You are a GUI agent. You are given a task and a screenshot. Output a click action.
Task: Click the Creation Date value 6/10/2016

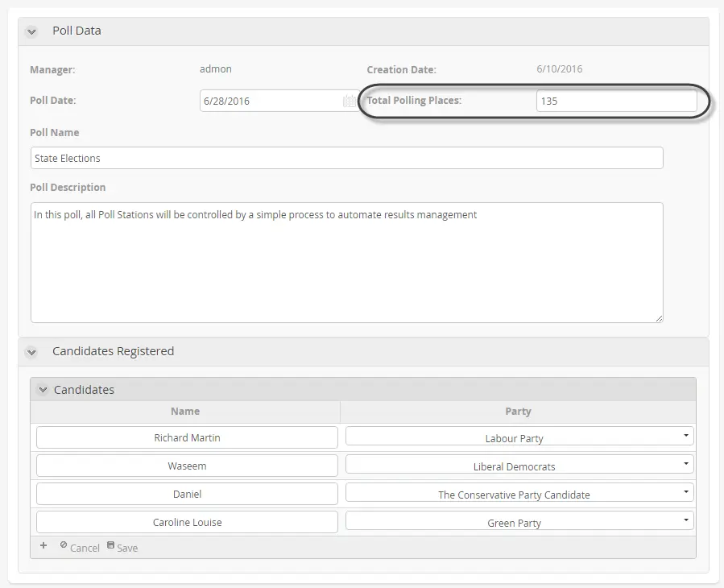coord(559,68)
